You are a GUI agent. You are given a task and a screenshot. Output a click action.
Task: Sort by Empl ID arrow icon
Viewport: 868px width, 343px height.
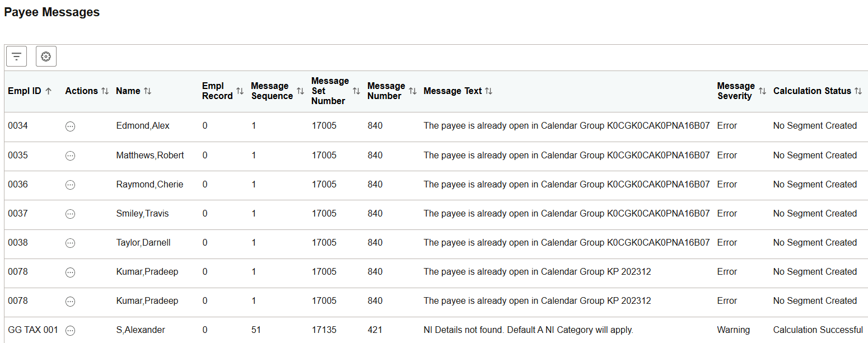tap(49, 91)
